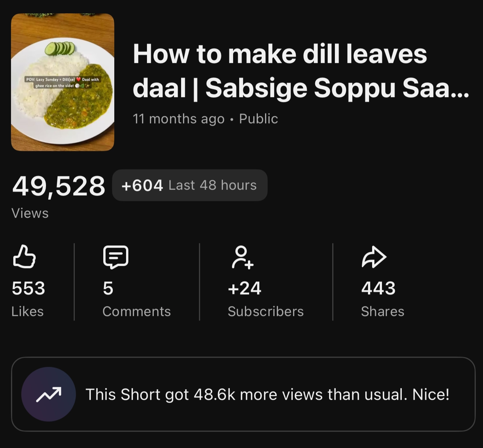
Task: Click the 443 shares count
Action: pos(378,288)
